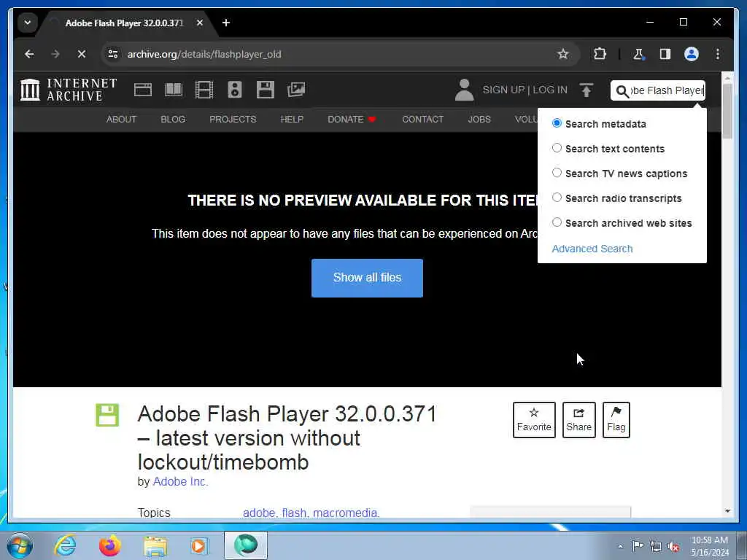This screenshot has width=747, height=560.
Task: Open the Extensions puzzle icon
Action: click(600, 54)
